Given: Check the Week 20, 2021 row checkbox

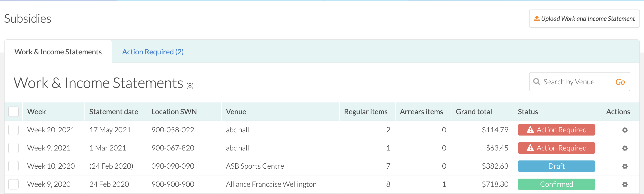Looking at the screenshot, I should click(13, 130).
